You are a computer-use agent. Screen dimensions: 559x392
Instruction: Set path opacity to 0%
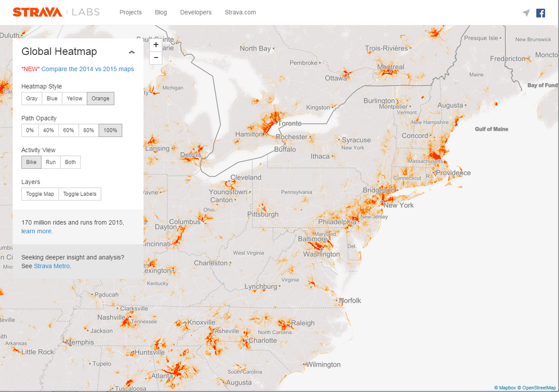[30, 131]
